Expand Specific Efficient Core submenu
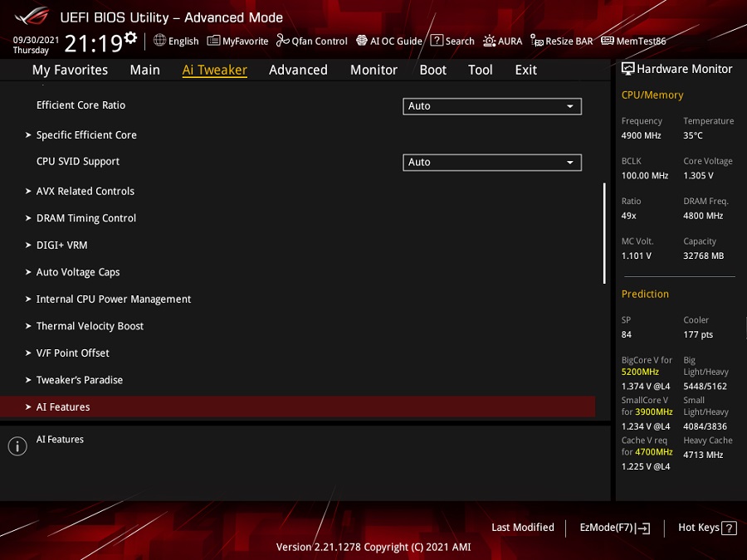747x560 pixels. (86, 135)
